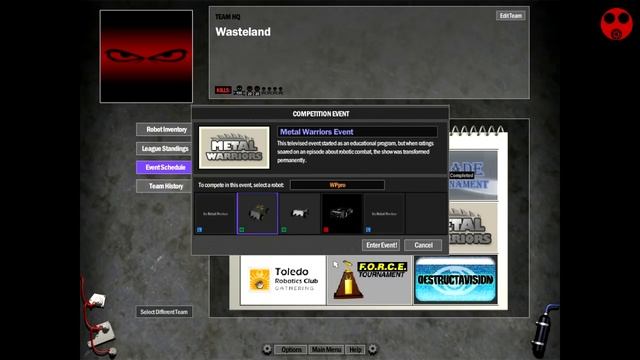Screen dimensions: 640x360
Task: Click the green marker on white robot slot
Action: click(284, 230)
